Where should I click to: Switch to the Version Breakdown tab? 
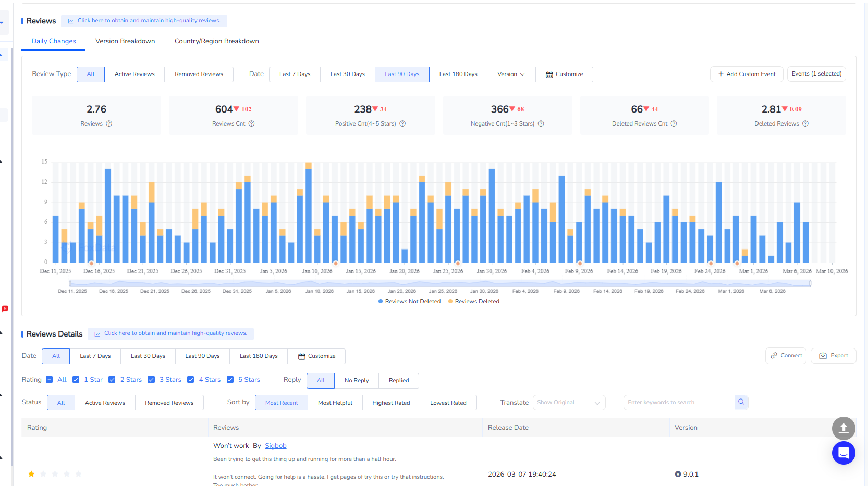point(125,41)
